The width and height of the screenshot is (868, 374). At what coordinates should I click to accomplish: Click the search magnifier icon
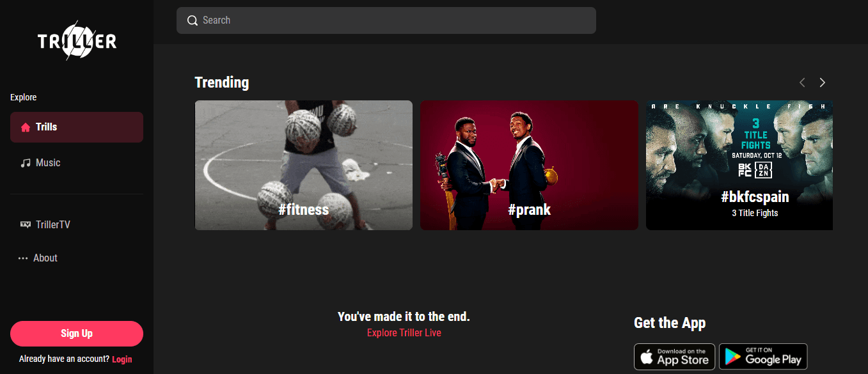[192, 20]
